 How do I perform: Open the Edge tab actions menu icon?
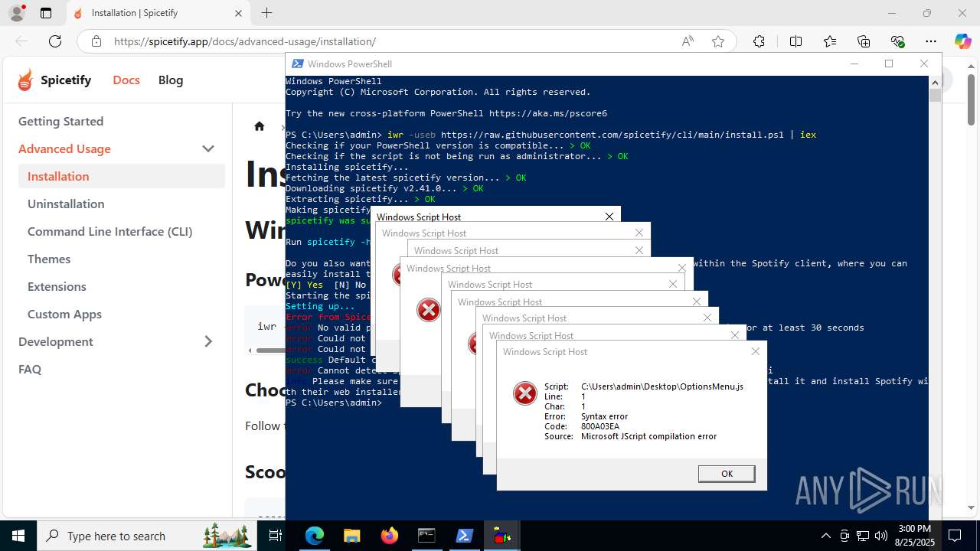pyautogui.click(x=46, y=13)
